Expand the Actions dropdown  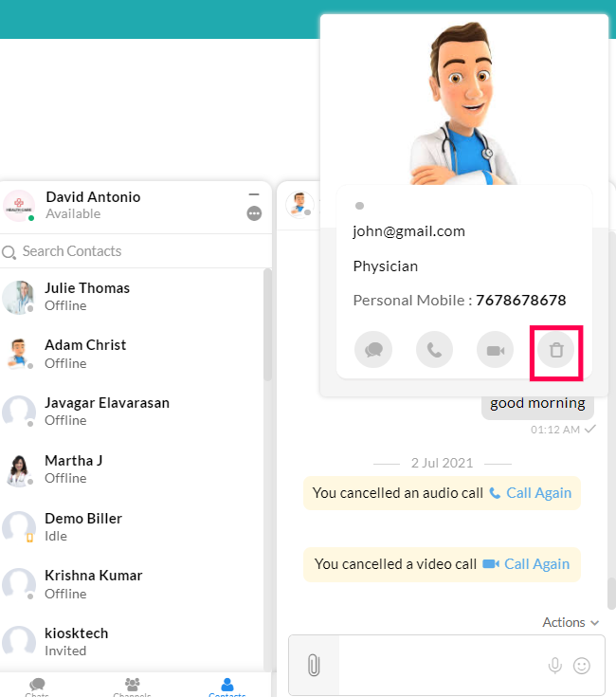[571, 622]
